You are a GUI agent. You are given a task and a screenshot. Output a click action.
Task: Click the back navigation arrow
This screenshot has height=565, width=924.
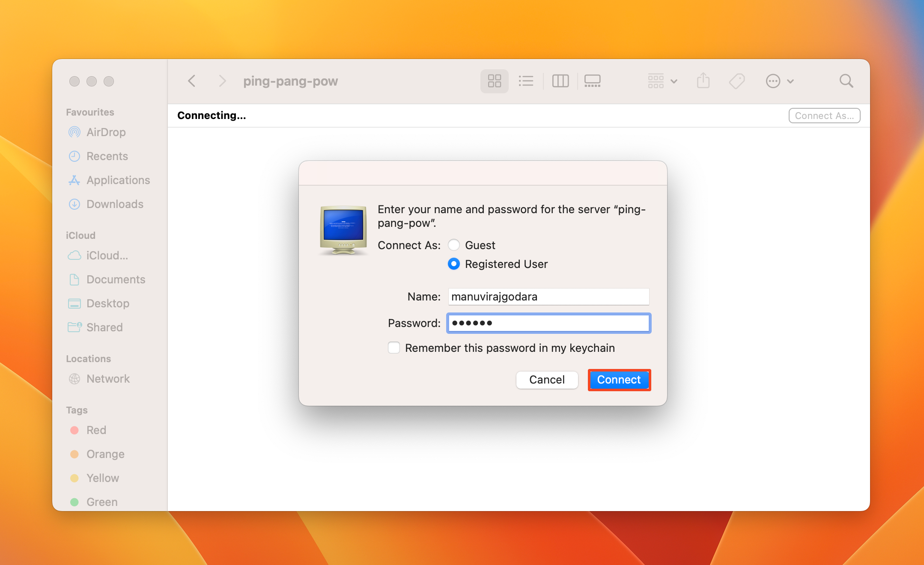193,81
